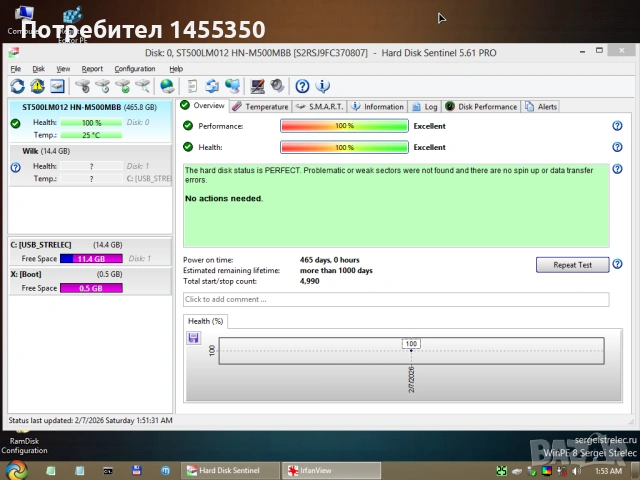Viewport: 640px width, 480px height.
Task: Open the Report menu
Action: pyautogui.click(x=92, y=69)
